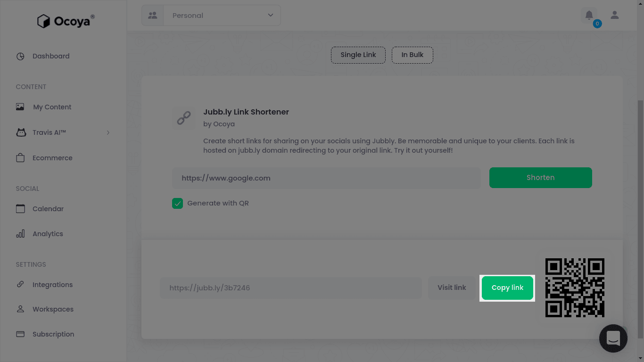Image resolution: width=644 pixels, height=362 pixels.
Task: Click the Travis AI cat icon
Action: coord(21,132)
